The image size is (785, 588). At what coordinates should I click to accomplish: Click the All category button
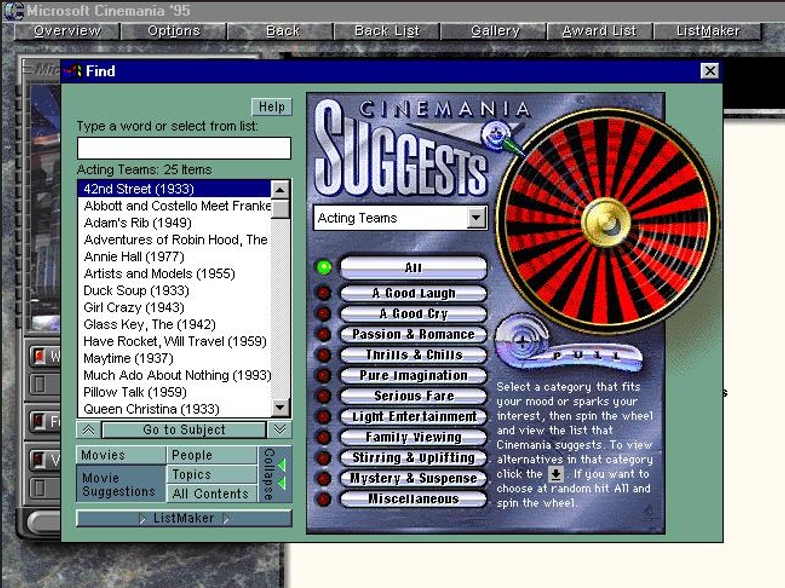tap(414, 268)
